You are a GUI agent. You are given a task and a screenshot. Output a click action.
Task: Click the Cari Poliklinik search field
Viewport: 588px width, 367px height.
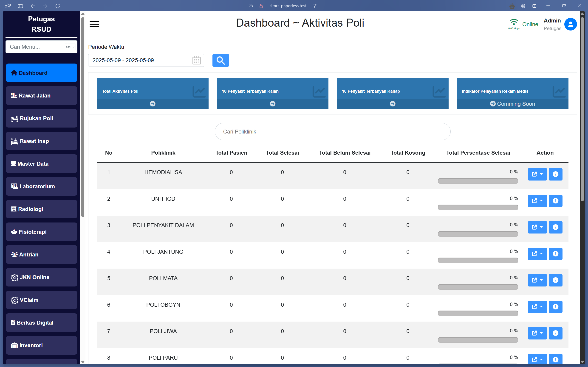point(332,132)
